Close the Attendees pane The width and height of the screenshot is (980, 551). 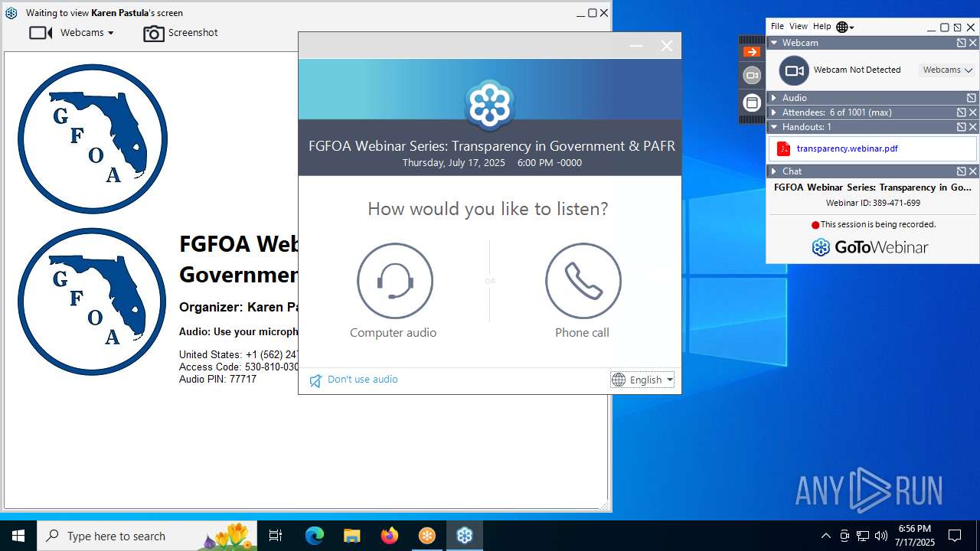(973, 112)
